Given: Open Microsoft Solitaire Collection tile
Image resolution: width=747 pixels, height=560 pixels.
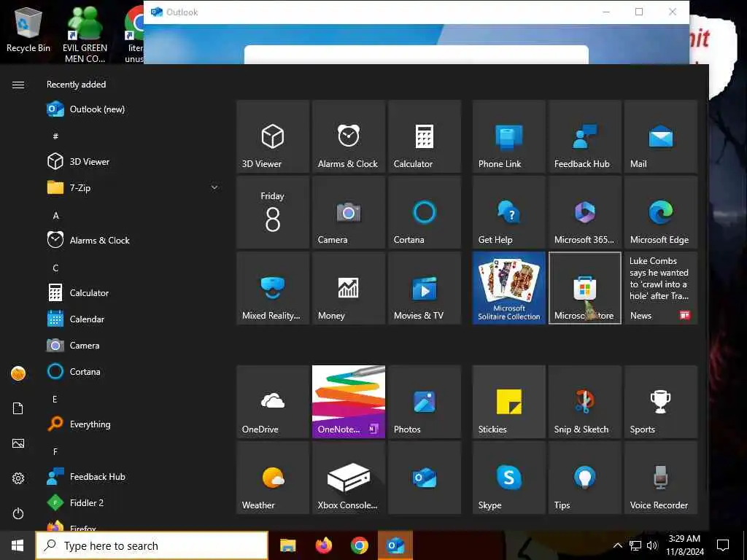Looking at the screenshot, I should tap(508, 288).
